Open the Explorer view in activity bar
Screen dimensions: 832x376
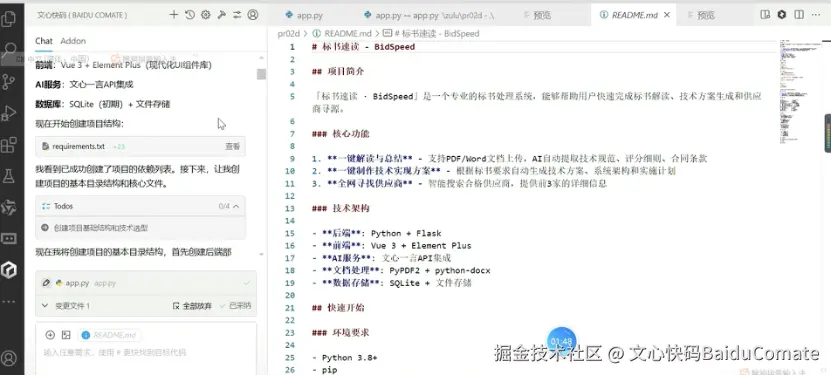9,20
